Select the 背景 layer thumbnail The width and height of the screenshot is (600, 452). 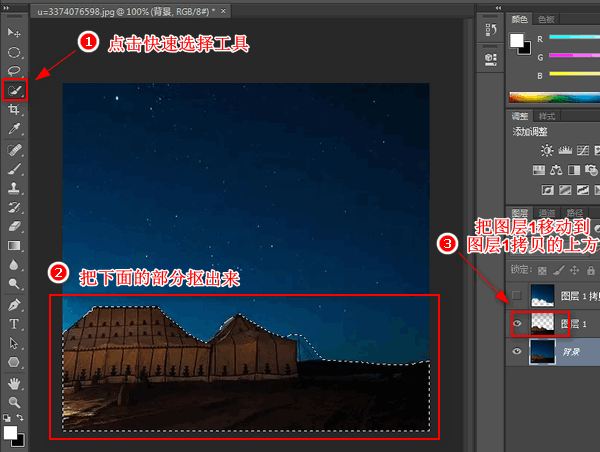pyautogui.click(x=542, y=351)
